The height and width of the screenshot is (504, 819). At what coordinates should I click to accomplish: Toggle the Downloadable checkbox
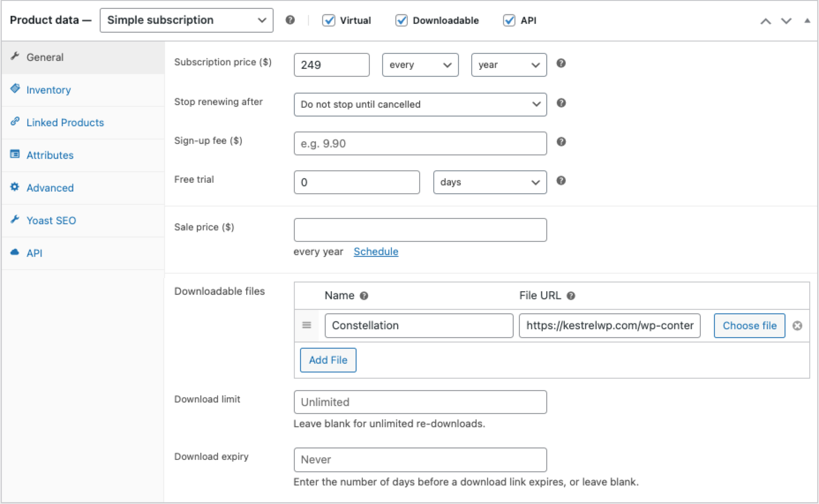point(401,20)
